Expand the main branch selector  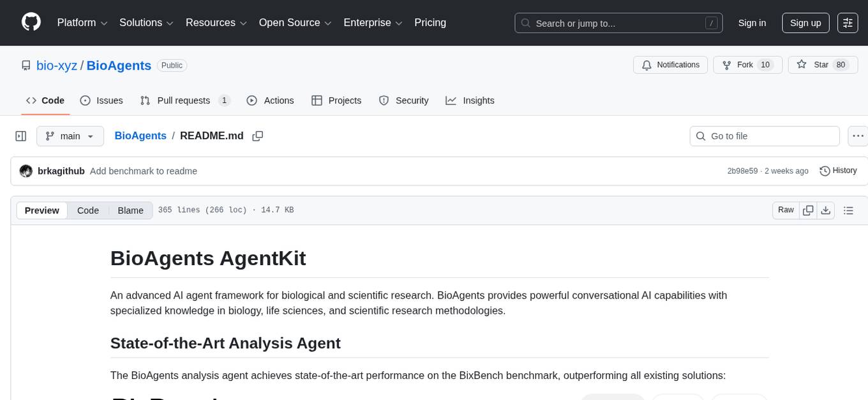click(70, 135)
